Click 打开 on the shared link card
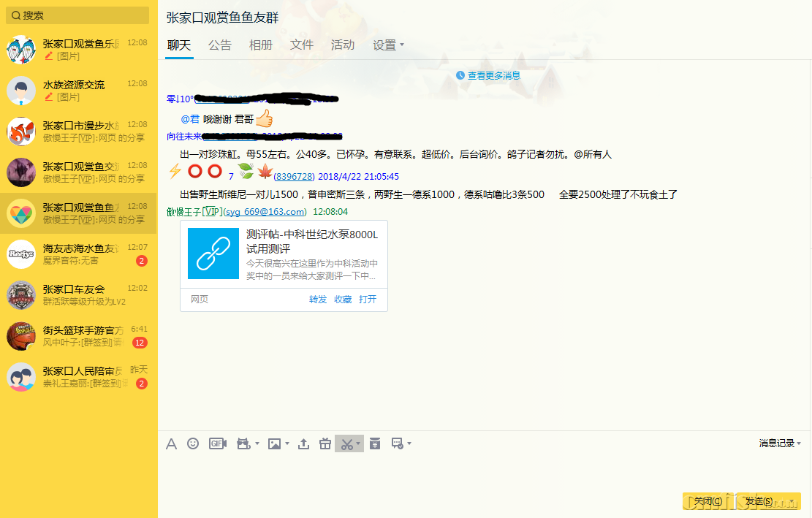Image resolution: width=812 pixels, height=518 pixels. (368, 300)
